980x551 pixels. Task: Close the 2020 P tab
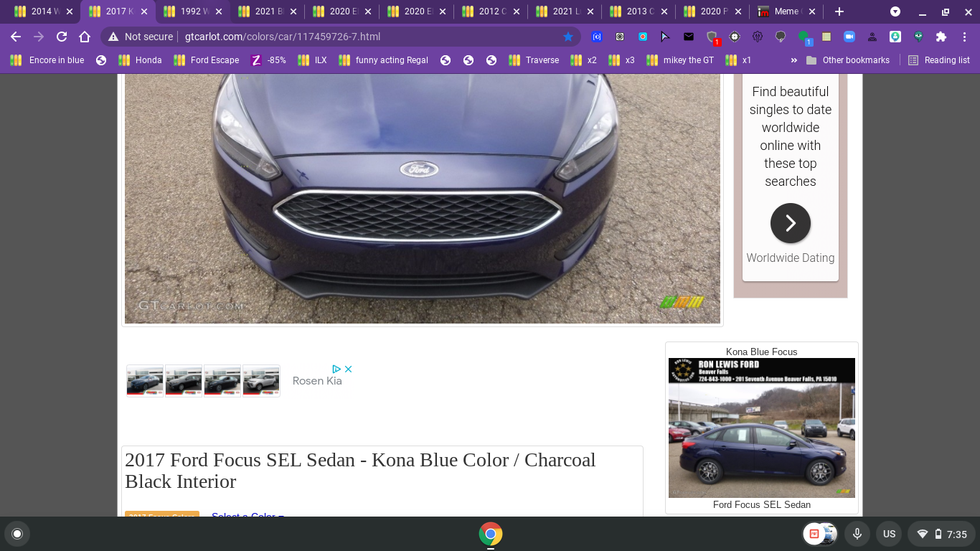(x=738, y=11)
